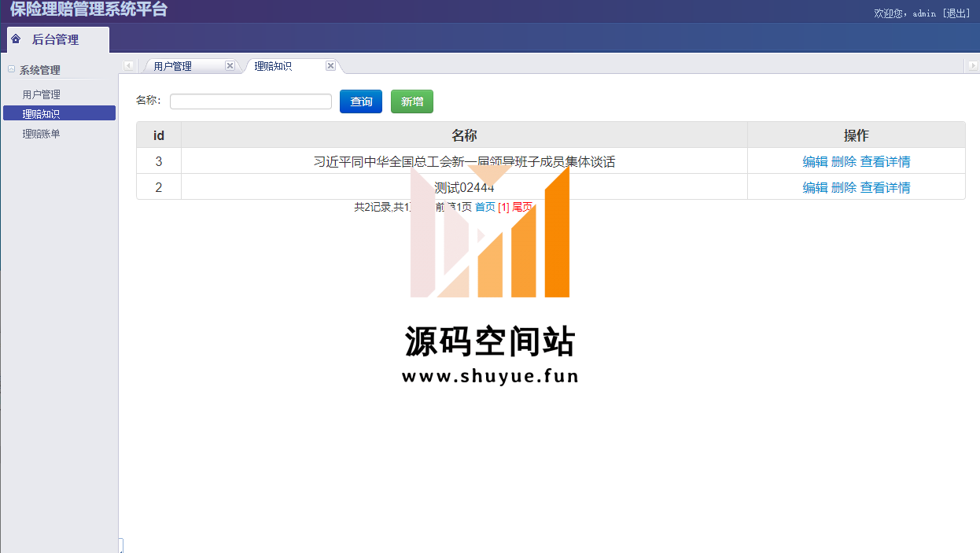
Task: View details of 测试02444 record
Action: (886, 187)
